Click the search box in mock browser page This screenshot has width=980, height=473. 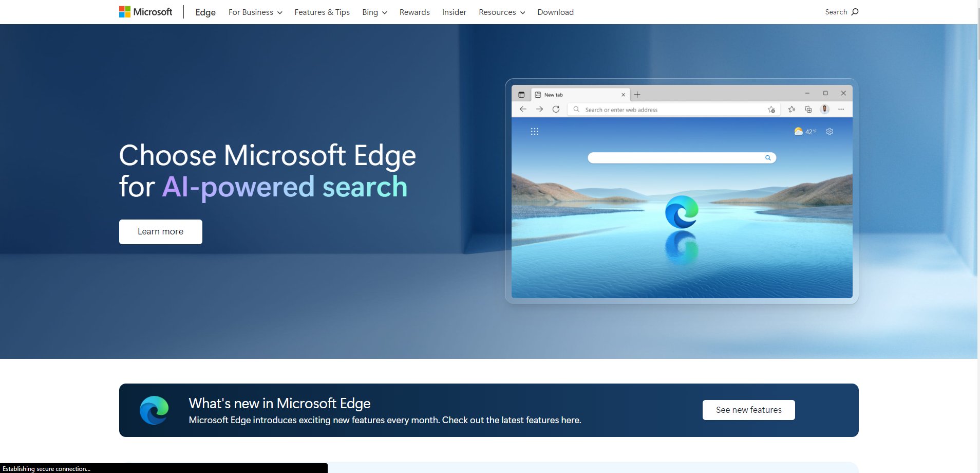pos(682,158)
